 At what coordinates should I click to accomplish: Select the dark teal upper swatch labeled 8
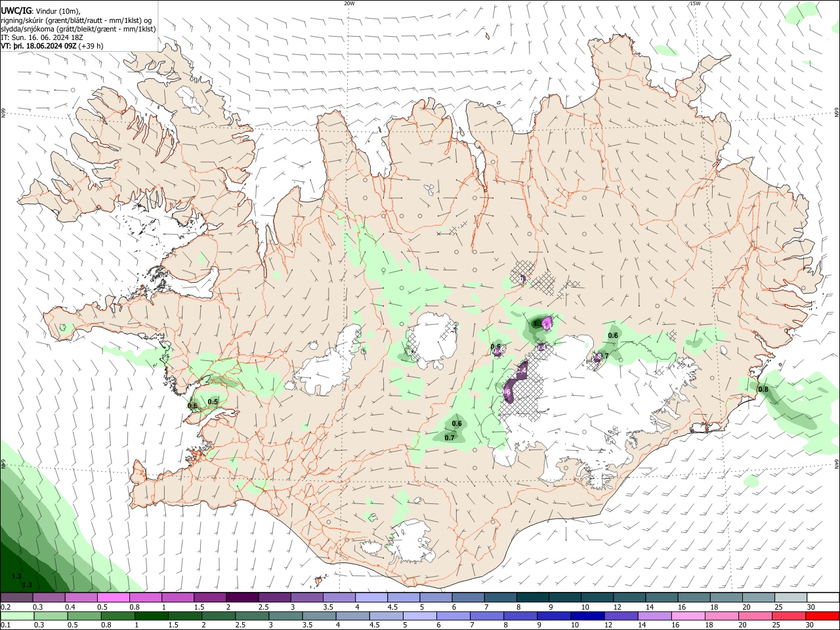tap(532, 598)
